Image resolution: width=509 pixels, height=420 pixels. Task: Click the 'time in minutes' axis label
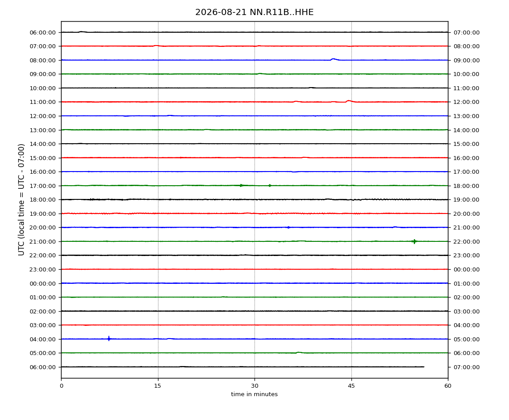(x=254, y=394)
